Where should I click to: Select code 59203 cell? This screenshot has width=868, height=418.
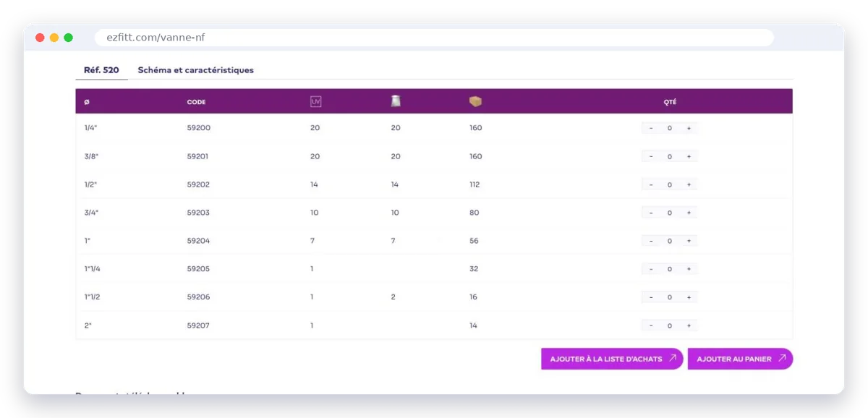click(198, 213)
